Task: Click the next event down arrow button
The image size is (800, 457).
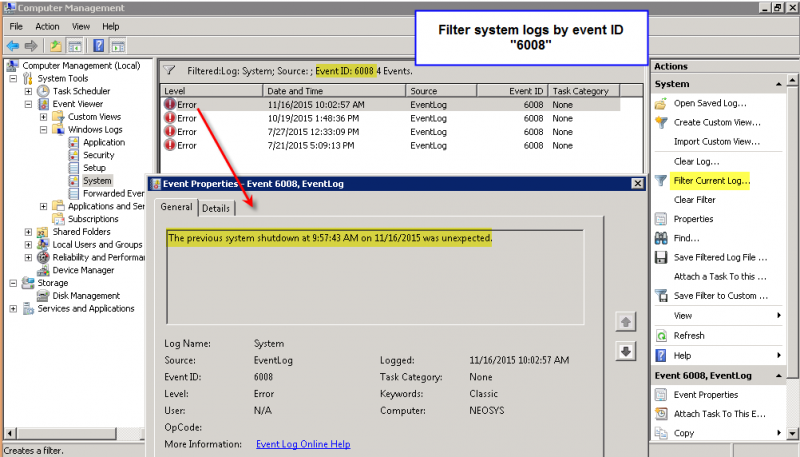Action: tap(626, 351)
